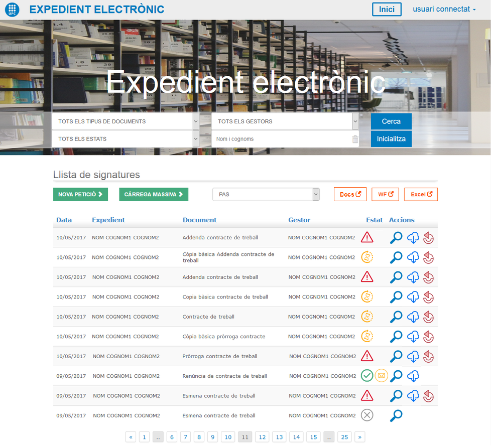
Task: Click magnifier icon in last Esmena contracte row
Action: click(x=396, y=415)
